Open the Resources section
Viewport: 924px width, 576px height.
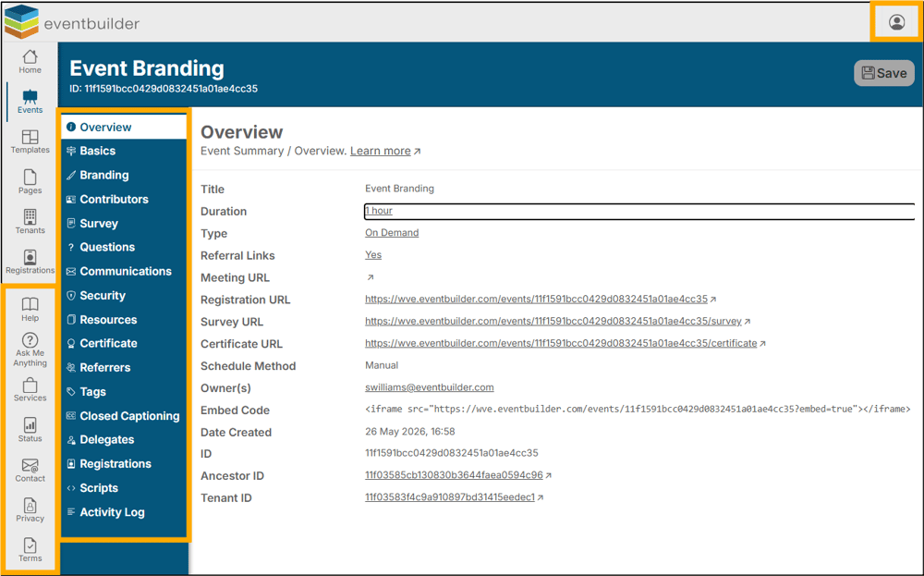click(124, 320)
